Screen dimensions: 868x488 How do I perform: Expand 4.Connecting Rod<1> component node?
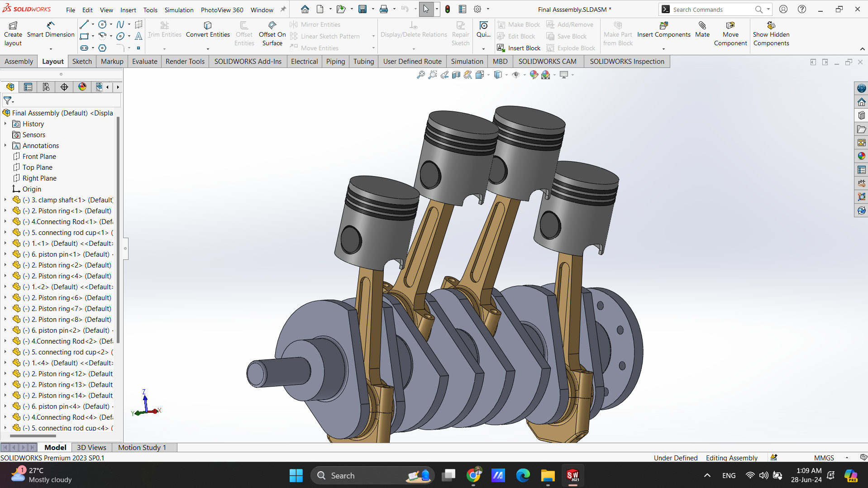click(x=5, y=221)
